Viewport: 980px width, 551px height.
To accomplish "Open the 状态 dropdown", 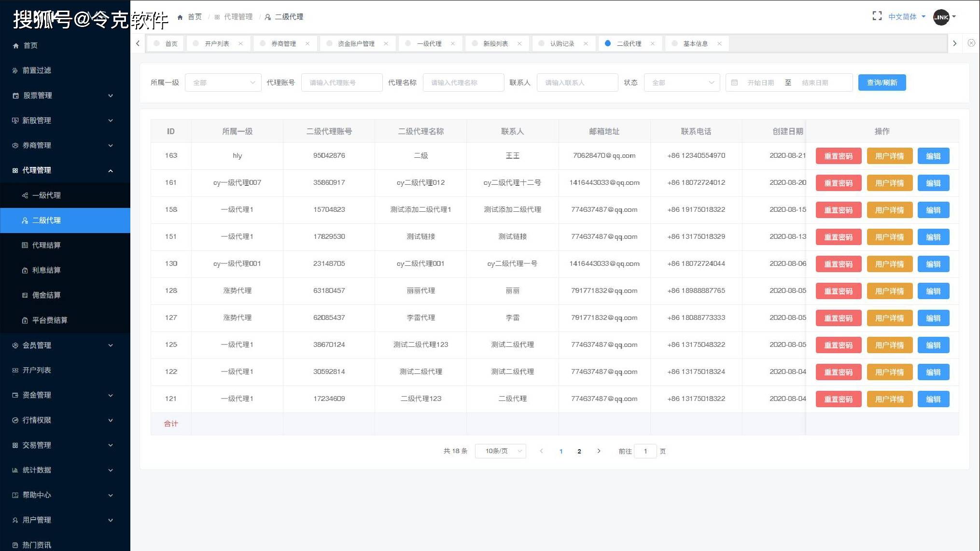I will coord(682,83).
